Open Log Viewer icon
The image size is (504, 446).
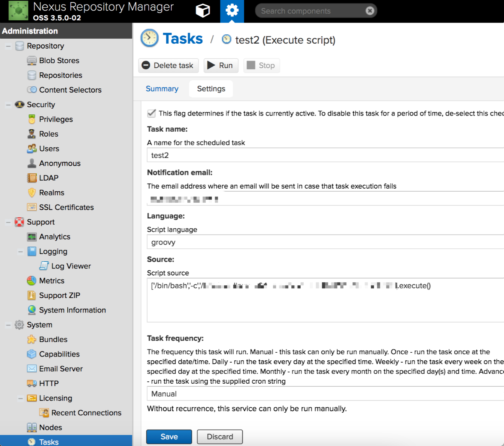(44, 266)
